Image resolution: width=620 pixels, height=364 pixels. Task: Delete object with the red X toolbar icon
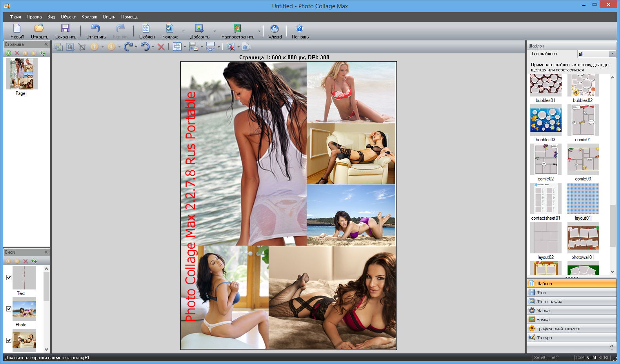pyautogui.click(x=161, y=47)
